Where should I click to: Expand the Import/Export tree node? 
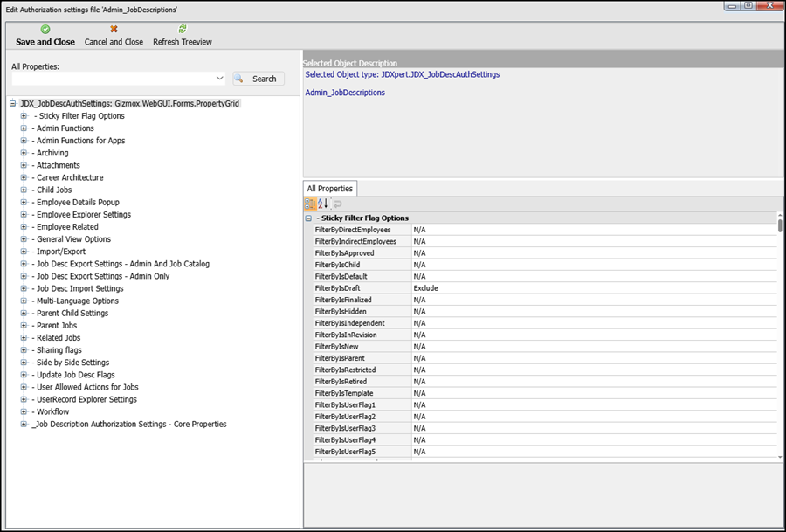(24, 252)
